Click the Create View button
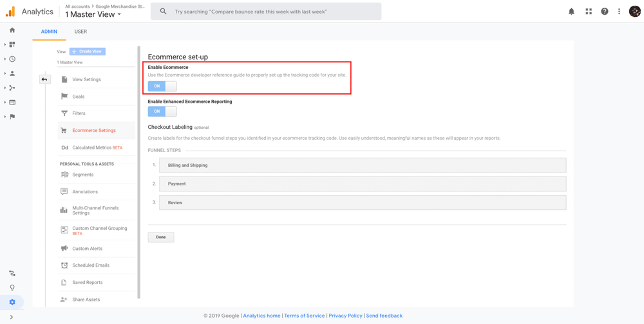The image size is (644, 324). tap(88, 52)
